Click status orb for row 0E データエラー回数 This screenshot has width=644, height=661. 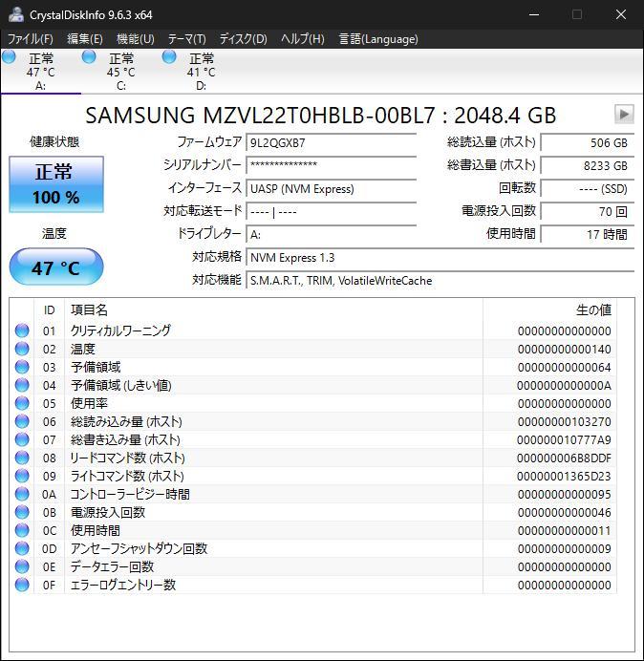22,566
